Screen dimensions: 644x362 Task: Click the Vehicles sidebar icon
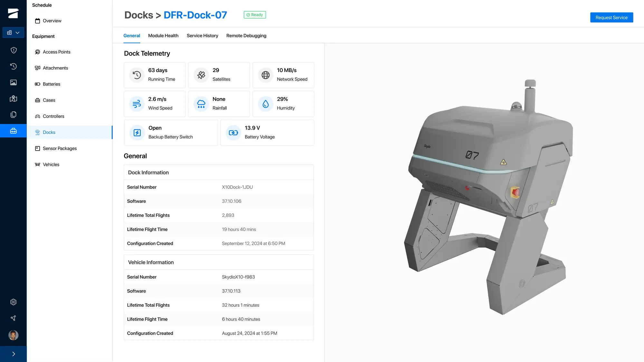[x=38, y=164]
